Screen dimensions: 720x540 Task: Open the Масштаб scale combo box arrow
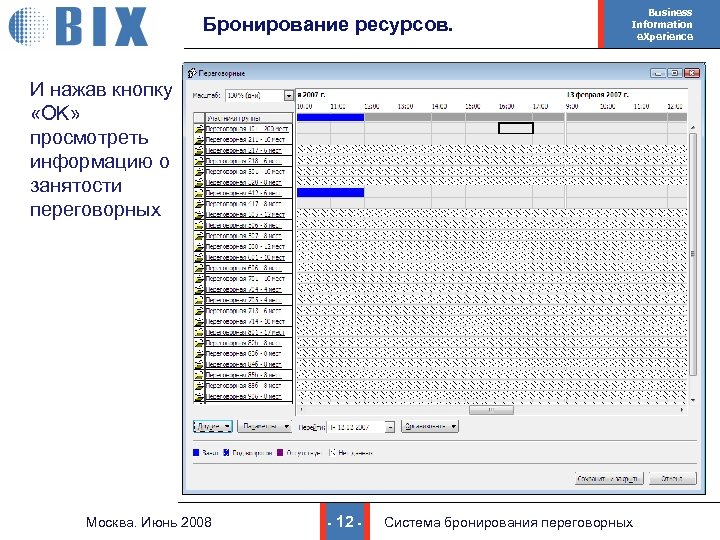(x=288, y=96)
